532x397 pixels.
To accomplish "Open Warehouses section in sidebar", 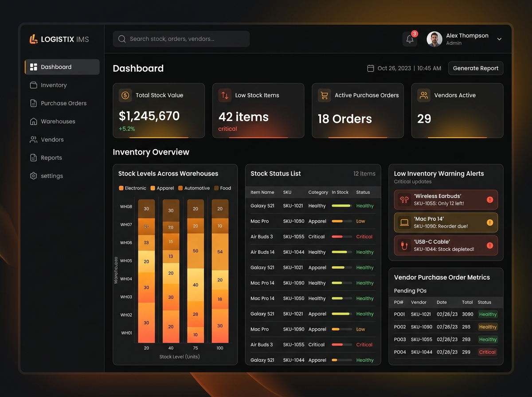I will click(62, 121).
